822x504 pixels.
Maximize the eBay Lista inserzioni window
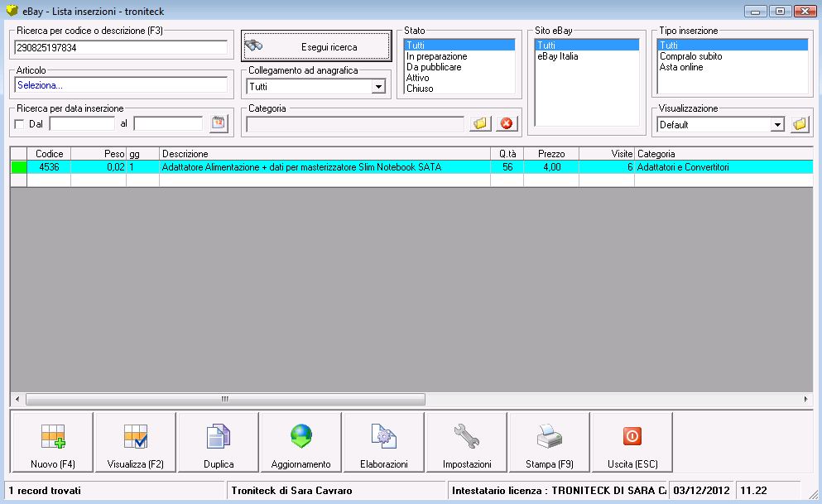pos(780,11)
